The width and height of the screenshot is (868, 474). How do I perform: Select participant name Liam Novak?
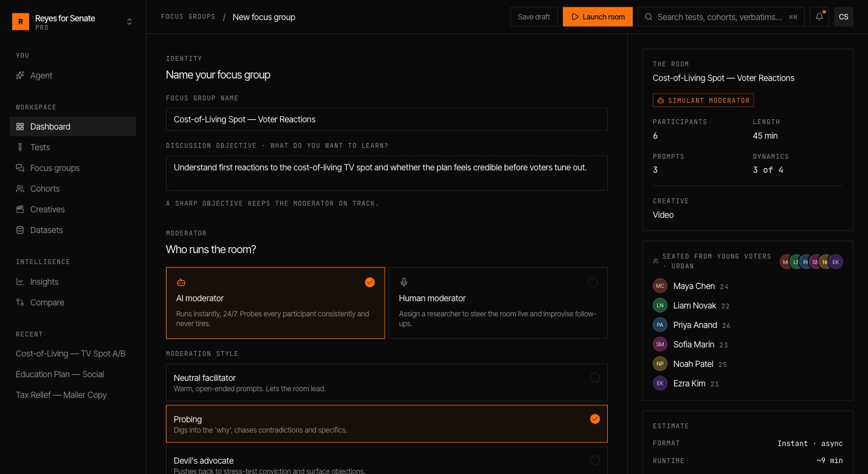click(x=695, y=305)
